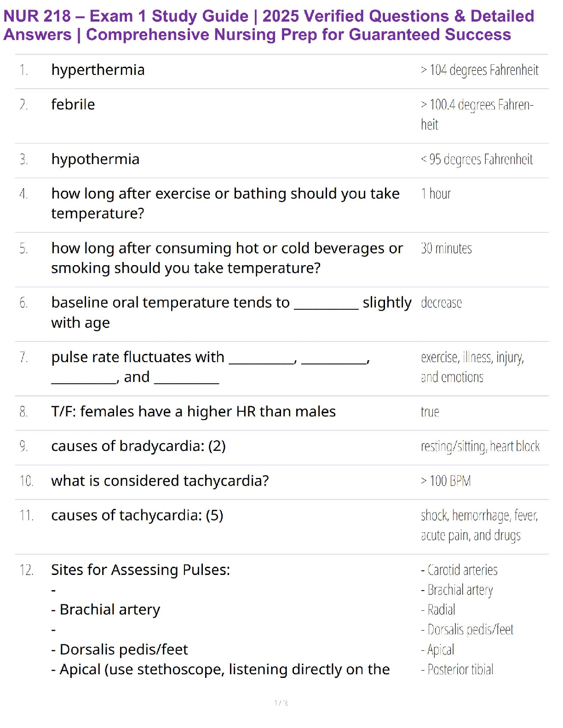This screenshot has width=563, height=728.
Task: Select the term "hyperthermia"
Action: pos(98,70)
